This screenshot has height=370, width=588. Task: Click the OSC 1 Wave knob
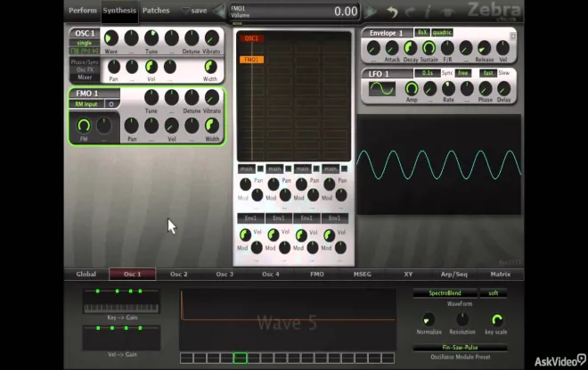point(111,38)
